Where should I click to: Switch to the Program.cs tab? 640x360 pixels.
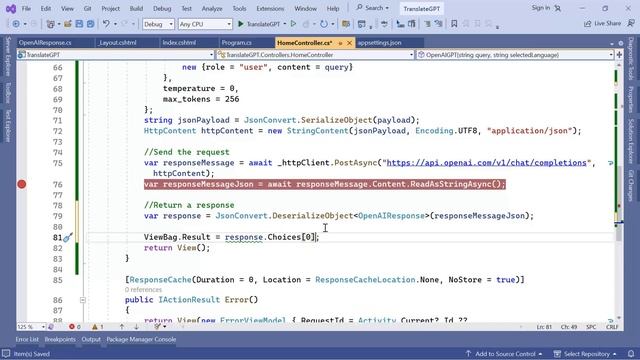[236, 42]
